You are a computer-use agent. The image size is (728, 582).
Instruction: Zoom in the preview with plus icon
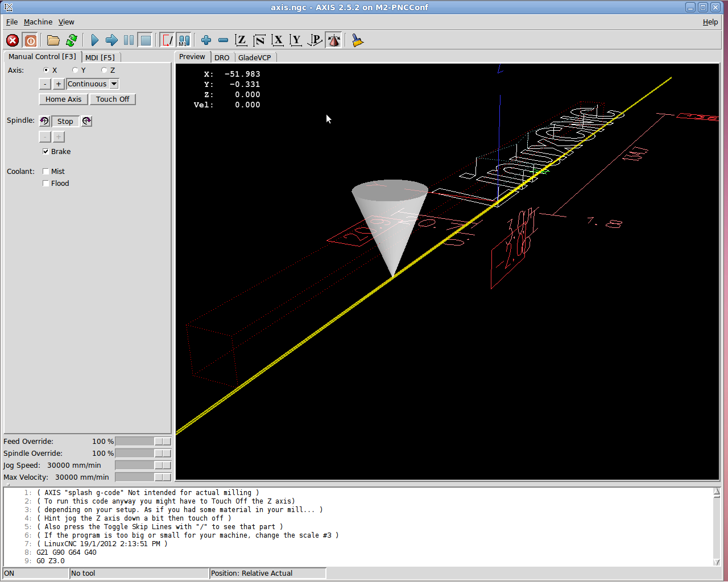tap(206, 40)
